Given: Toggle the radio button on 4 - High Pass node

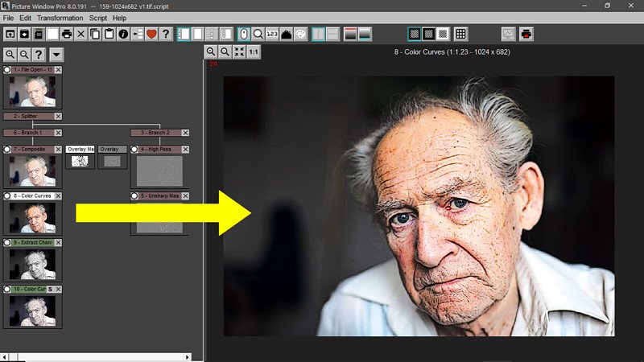Looking at the screenshot, I should [x=134, y=150].
